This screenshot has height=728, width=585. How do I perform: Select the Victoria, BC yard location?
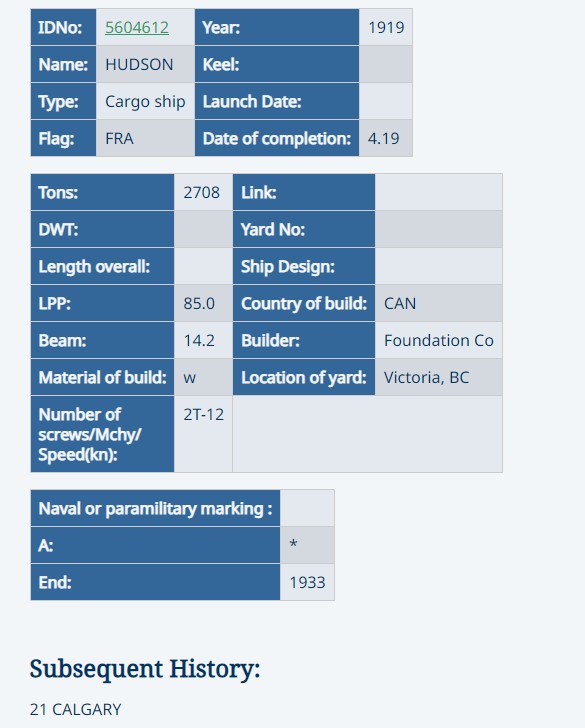click(x=426, y=377)
